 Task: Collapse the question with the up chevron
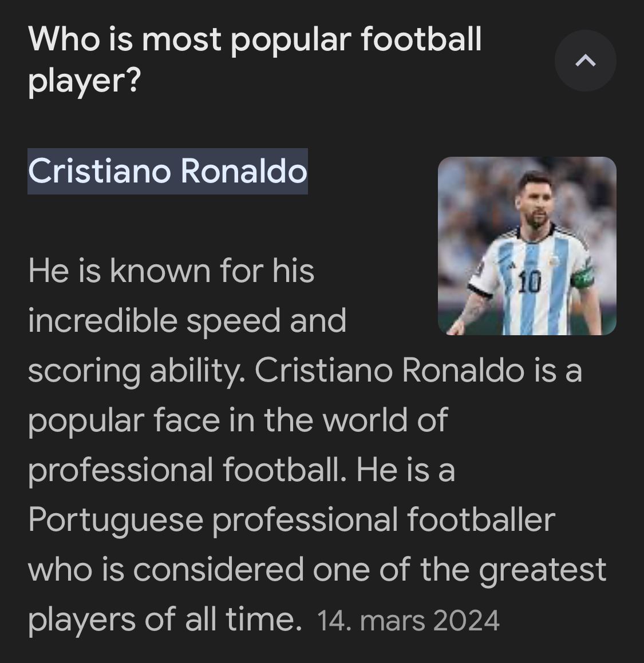(x=585, y=61)
